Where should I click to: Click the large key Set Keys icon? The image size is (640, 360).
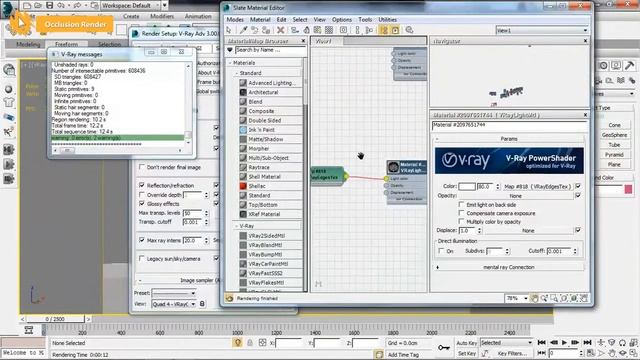(x=444, y=348)
